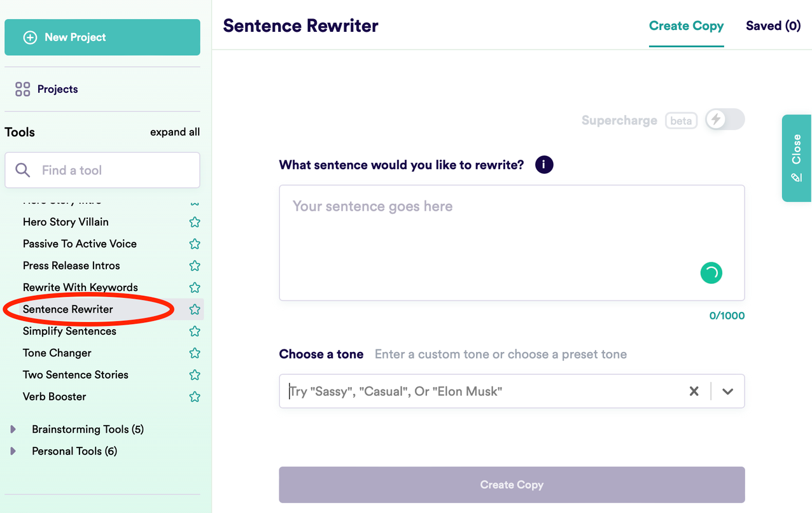The height and width of the screenshot is (513, 812).
Task: Open the tone preset dropdown arrow
Action: (x=728, y=391)
